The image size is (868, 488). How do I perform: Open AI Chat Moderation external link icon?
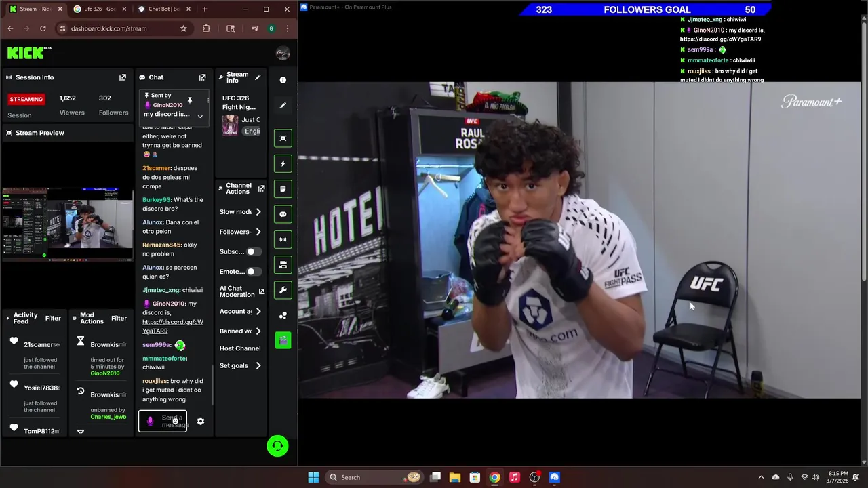(x=262, y=291)
